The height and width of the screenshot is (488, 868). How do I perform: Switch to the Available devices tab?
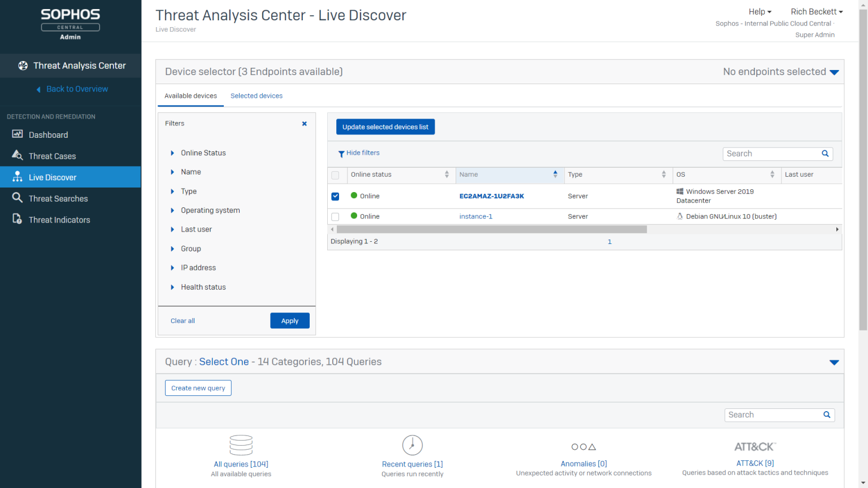[x=190, y=95]
